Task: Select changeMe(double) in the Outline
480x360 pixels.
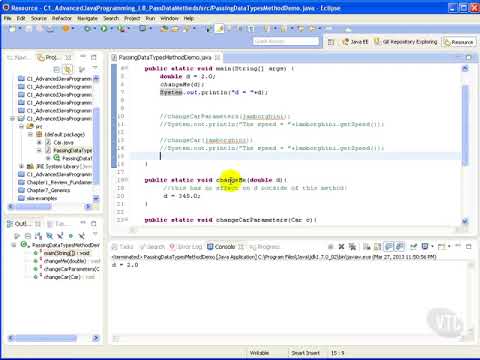Action: pos(65,261)
